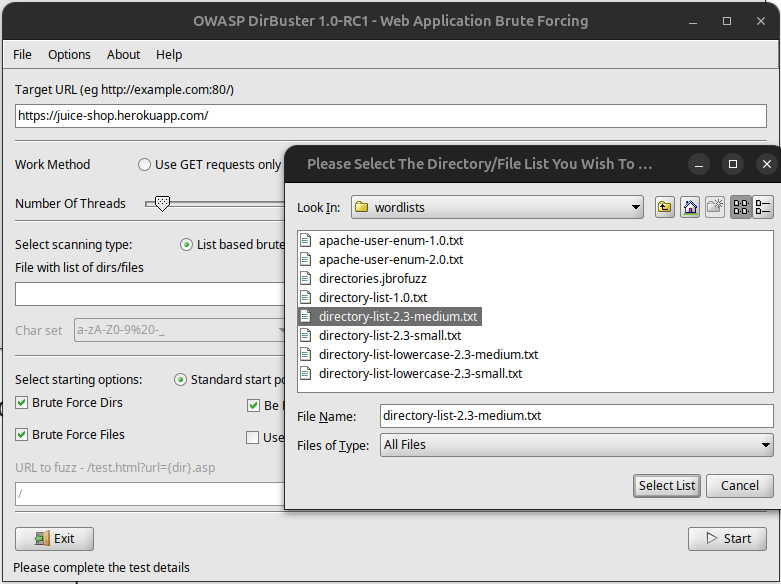Toggle the unchecked Use checkbox
781x584 pixels.
(x=253, y=438)
